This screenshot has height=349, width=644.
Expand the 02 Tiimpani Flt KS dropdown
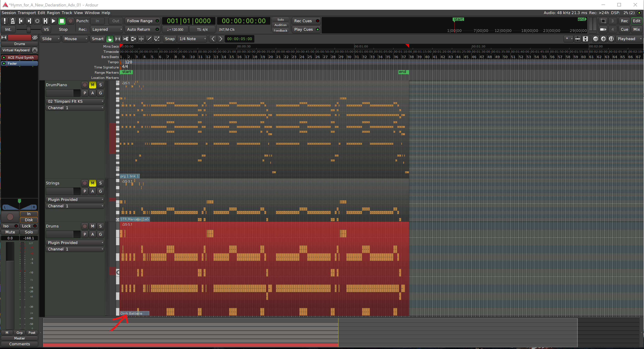[75, 102]
